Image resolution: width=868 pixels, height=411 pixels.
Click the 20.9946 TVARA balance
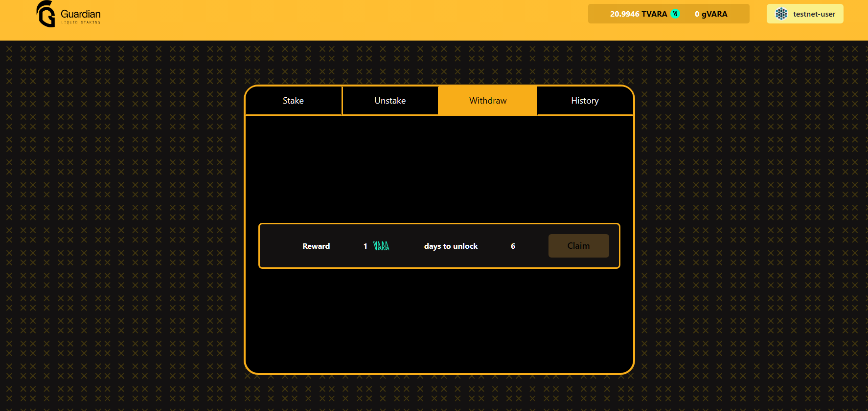(639, 14)
